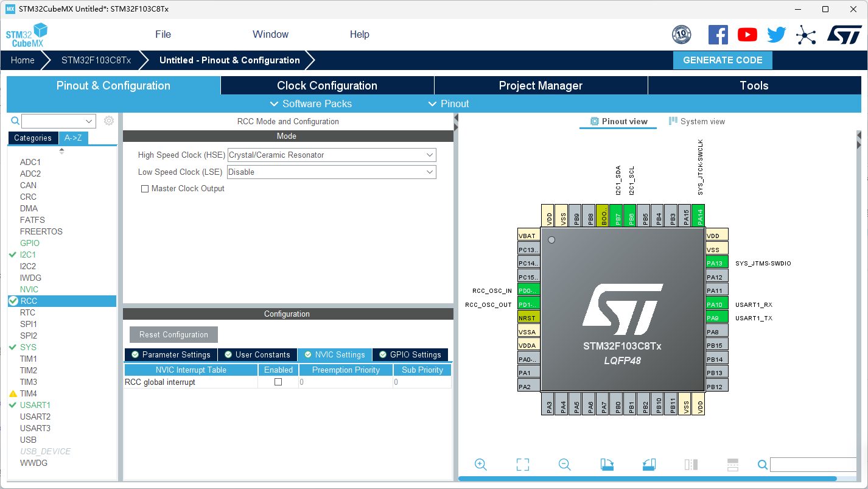Click the GENERATE CODE button
This screenshot has height=489, width=868.
point(723,60)
